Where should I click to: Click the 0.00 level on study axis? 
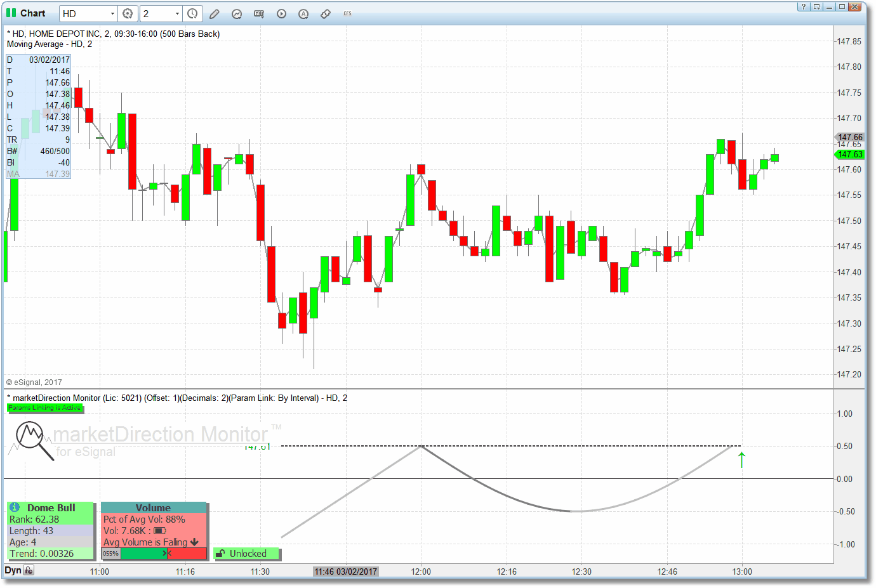pos(844,479)
